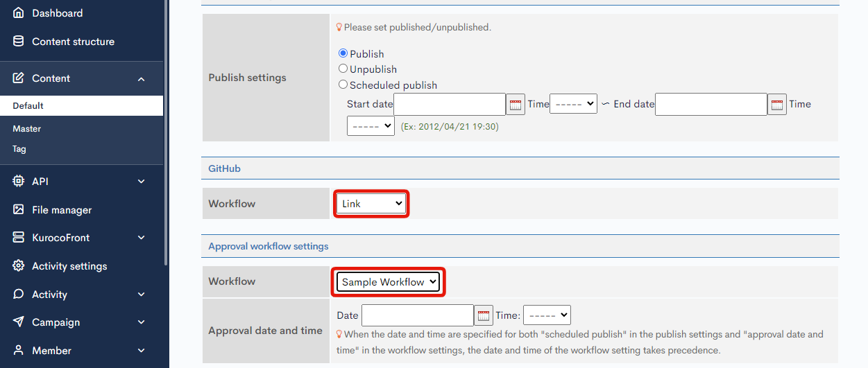This screenshot has width=868, height=368.
Task: Click the Member person icon
Action: click(19, 351)
